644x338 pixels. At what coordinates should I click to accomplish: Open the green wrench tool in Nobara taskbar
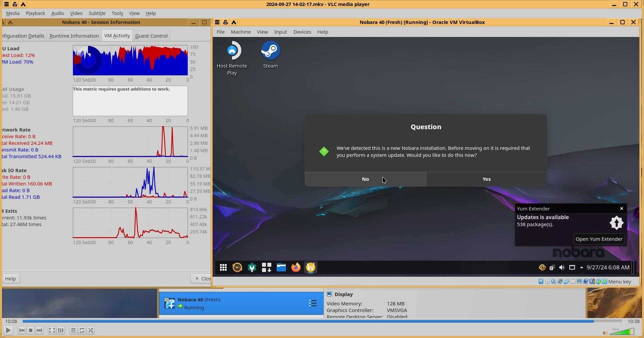click(x=252, y=267)
